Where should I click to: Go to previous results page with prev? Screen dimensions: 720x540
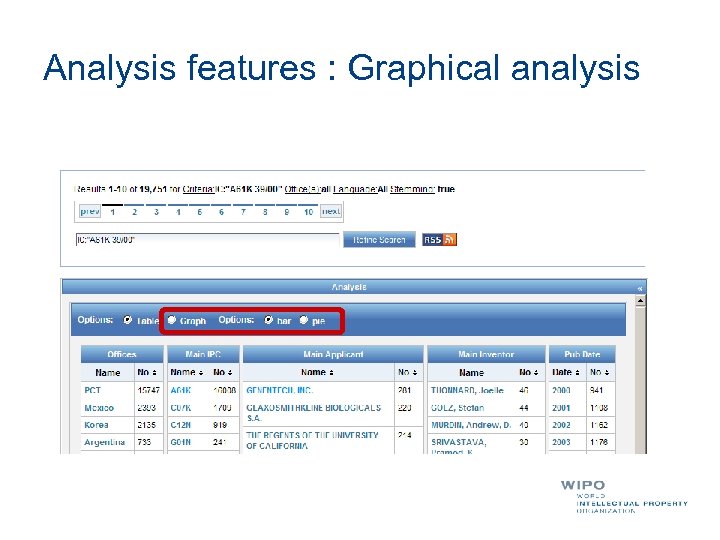pos(90,211)
